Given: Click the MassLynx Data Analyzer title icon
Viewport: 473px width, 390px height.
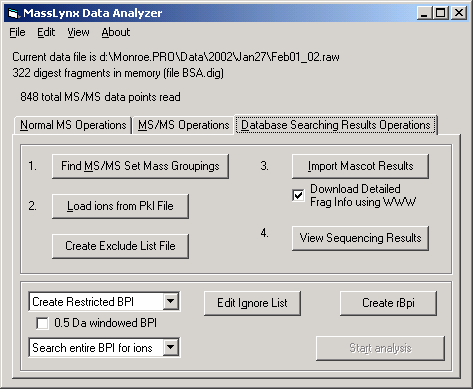Looking at the screenshot, I should point(13,13).
